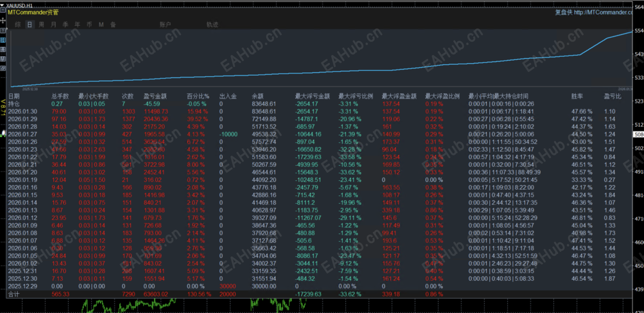
Task: Click the total lots value 565.33
Action: coord(60,294)
